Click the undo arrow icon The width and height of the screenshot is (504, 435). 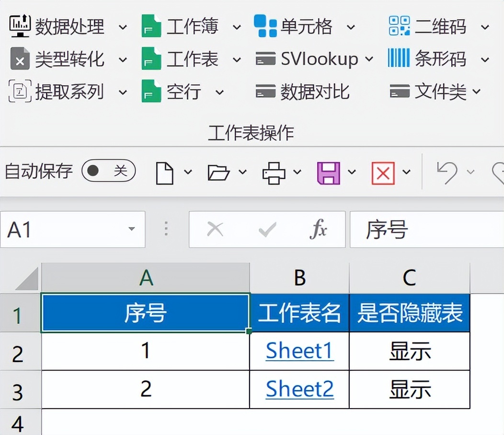coord(446,172)
